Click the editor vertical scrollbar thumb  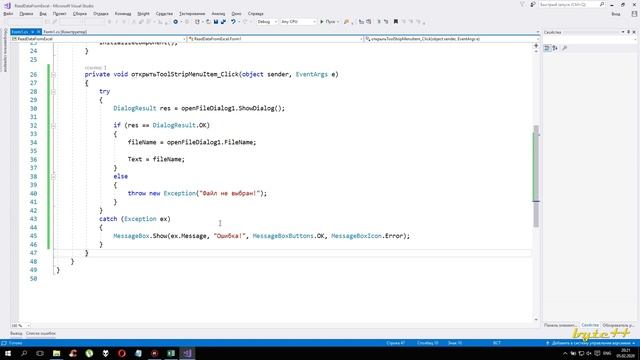coord(536,176)
